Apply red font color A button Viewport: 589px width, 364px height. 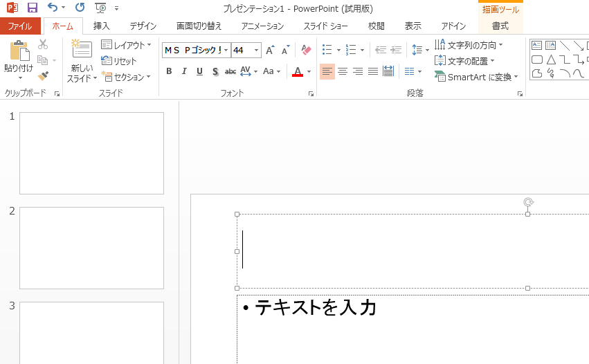(298, 71)
